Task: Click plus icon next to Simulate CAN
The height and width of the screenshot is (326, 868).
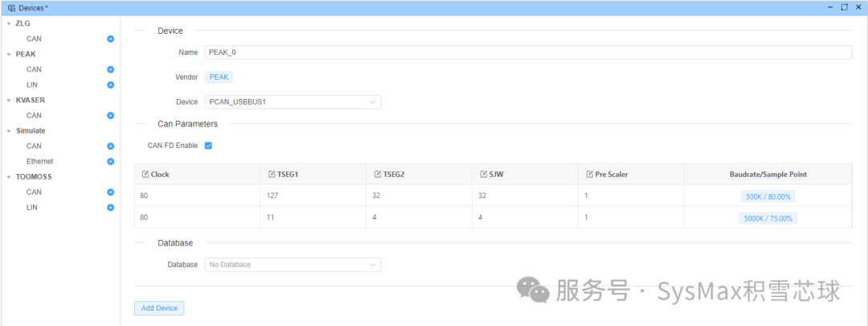Action: pyautogui.click(x=111, y=146)
